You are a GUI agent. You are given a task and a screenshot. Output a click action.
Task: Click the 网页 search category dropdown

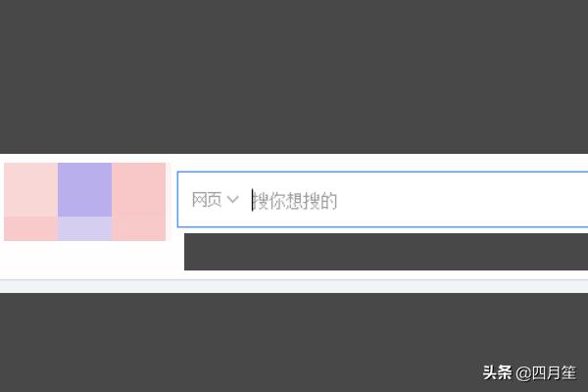208,200
